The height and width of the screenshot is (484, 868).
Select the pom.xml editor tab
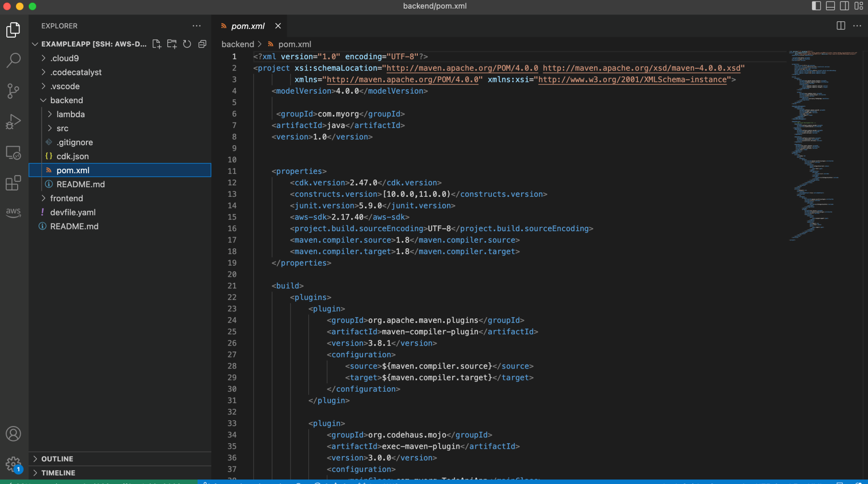[248, 26]
